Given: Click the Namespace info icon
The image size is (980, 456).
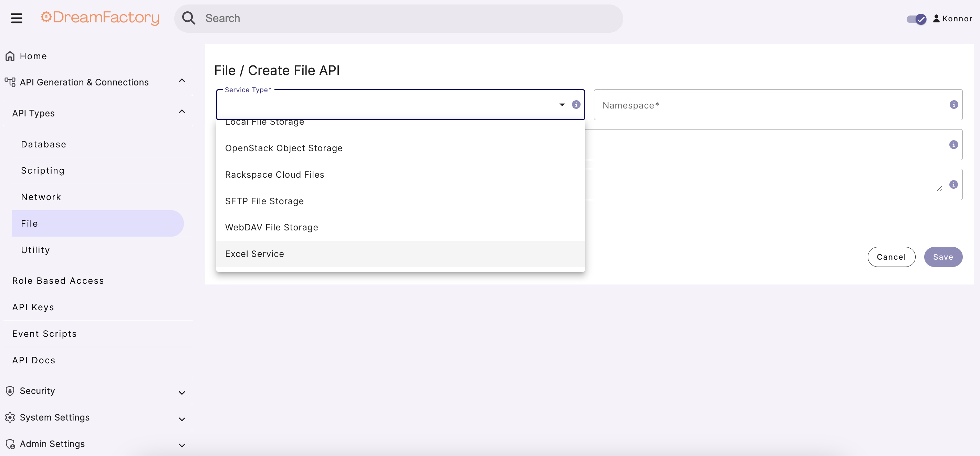Looking at the screenshot, I should 953,105.
